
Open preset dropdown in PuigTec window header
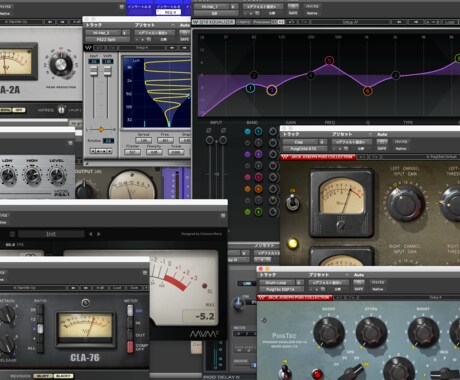click(x=329, y=283)
